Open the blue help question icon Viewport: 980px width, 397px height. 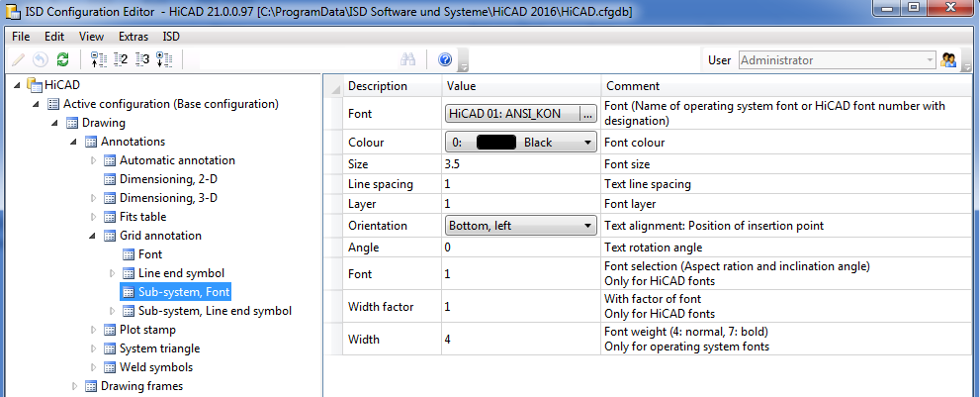[x=445, y=59]
